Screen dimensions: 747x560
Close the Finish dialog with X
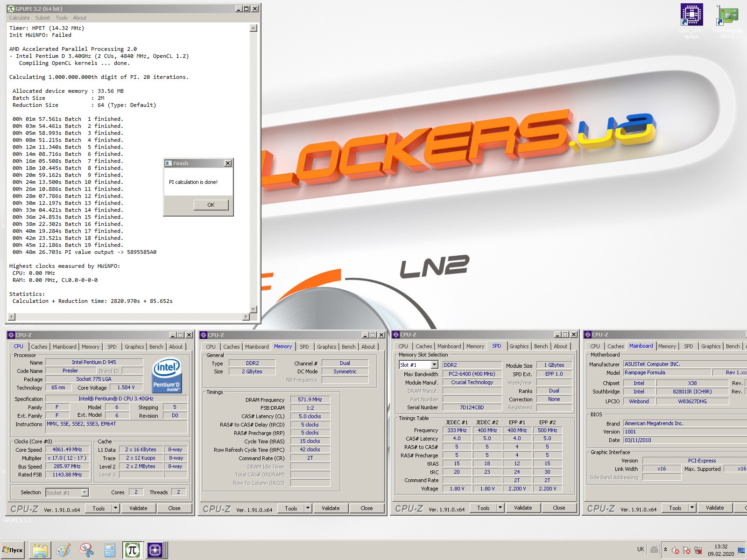[x=227, y=163]
